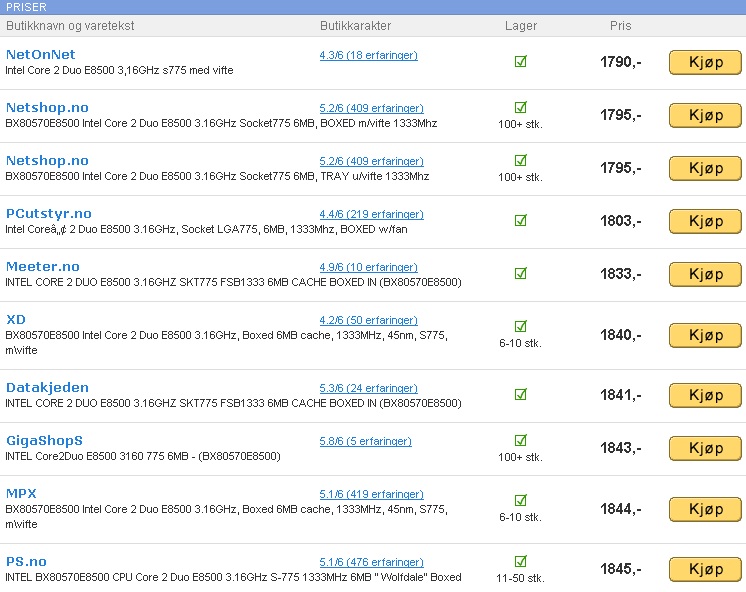Click the price 1833,-

click(620, 274)
